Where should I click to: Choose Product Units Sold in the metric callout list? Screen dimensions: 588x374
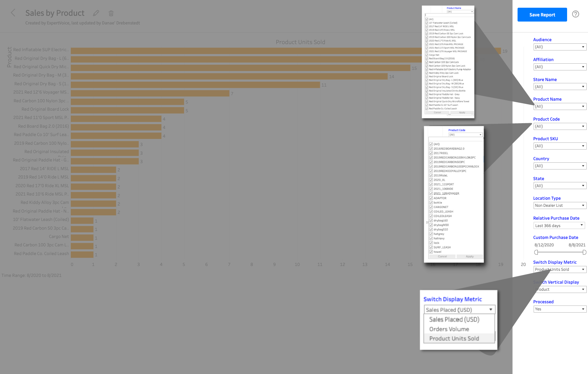(x=454, y=338)
